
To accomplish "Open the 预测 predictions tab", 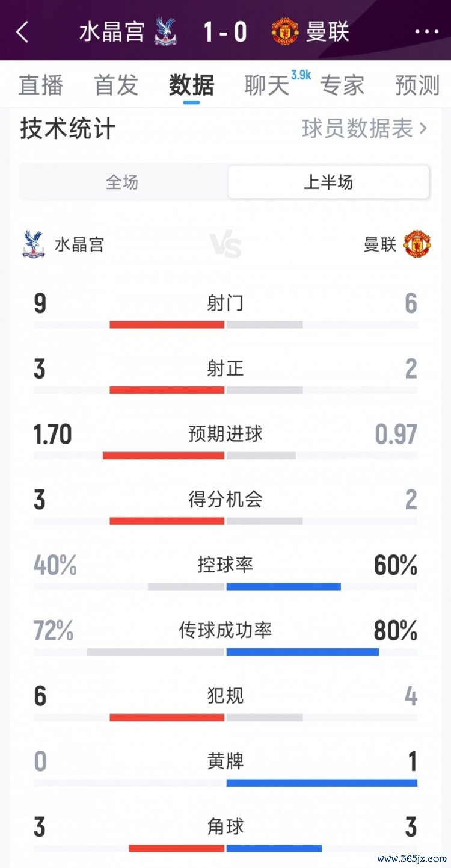I will point(417,85).
